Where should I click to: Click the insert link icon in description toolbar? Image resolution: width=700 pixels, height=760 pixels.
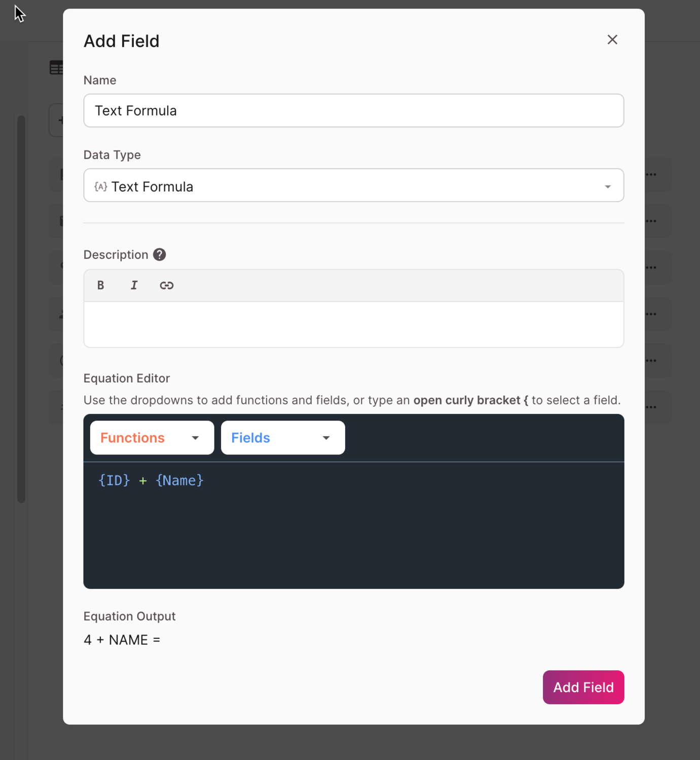[167, 285]
